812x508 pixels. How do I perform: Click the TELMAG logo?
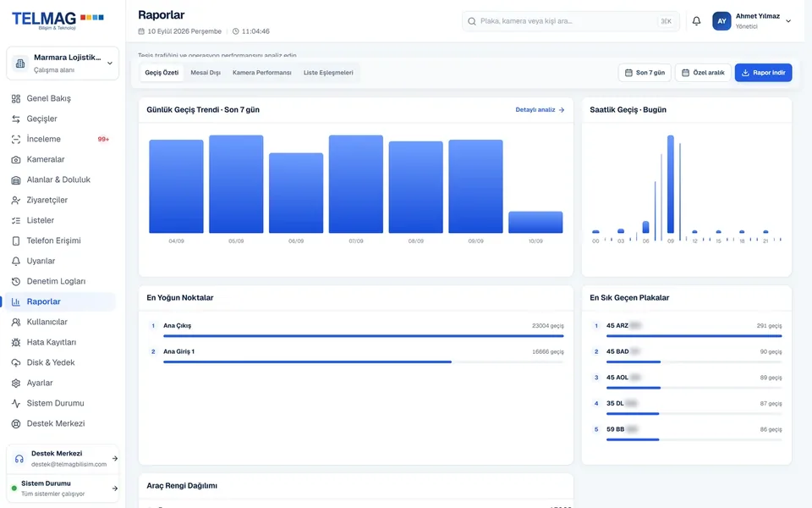(x=58, y=20)
